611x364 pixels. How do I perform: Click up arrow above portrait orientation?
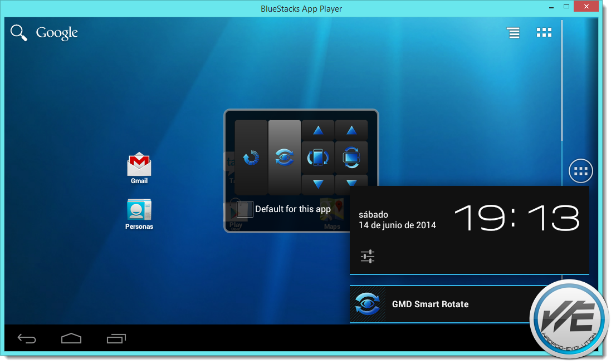(x=318, y=130)
